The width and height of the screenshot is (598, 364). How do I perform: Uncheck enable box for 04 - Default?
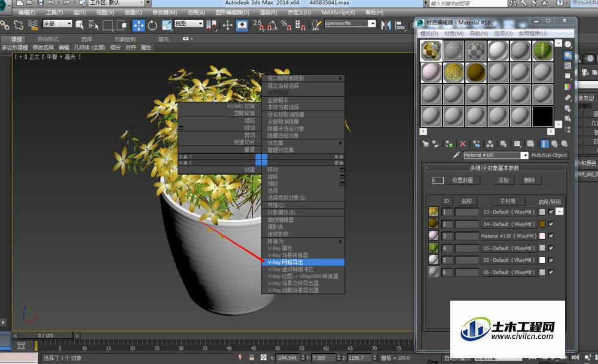pyautogui.click(x=551, y=224)
